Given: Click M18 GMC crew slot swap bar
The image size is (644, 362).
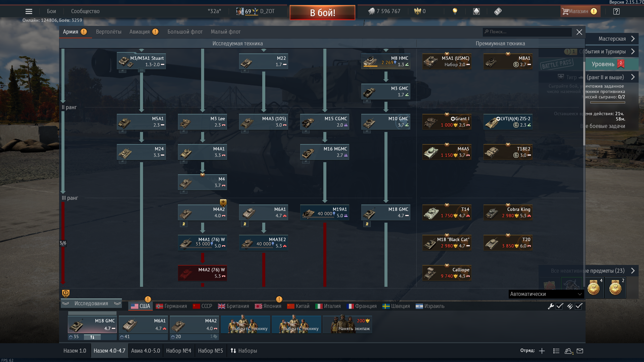Looking at the screenshot, I should tap(92, 337).
